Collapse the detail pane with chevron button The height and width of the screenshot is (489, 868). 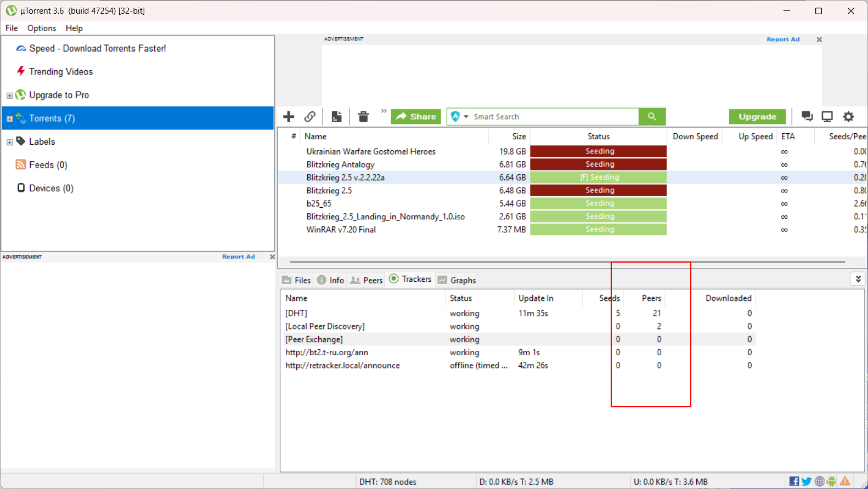click(x=858, y=279)
